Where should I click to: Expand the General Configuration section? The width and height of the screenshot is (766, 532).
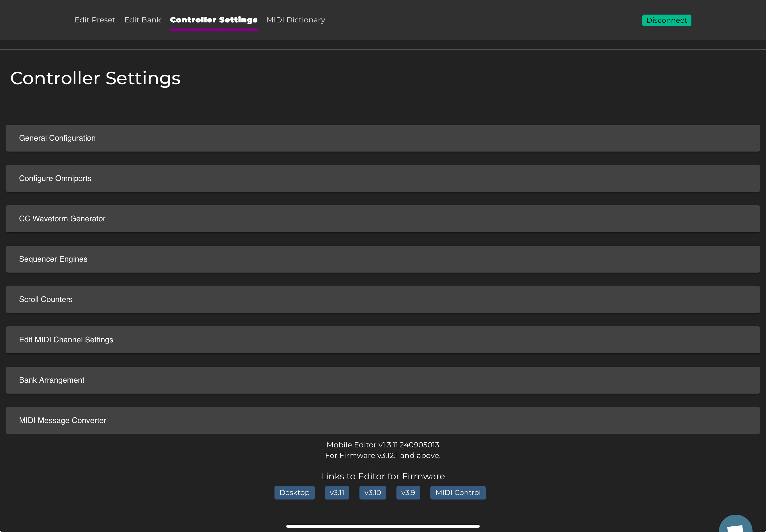[383, 138]
